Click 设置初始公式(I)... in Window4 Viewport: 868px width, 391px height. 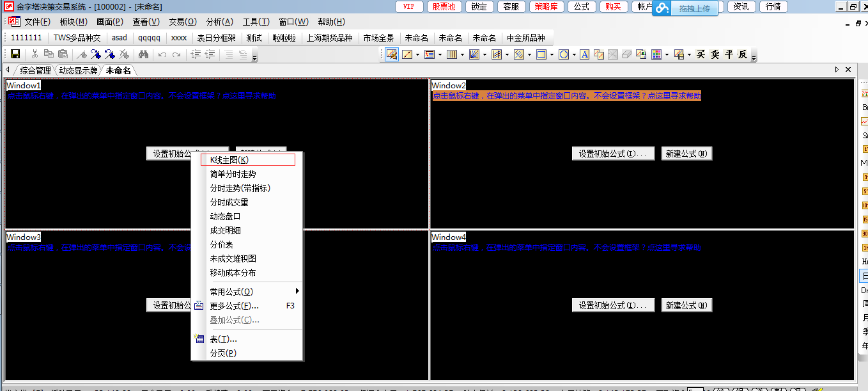tap(613, 305)
